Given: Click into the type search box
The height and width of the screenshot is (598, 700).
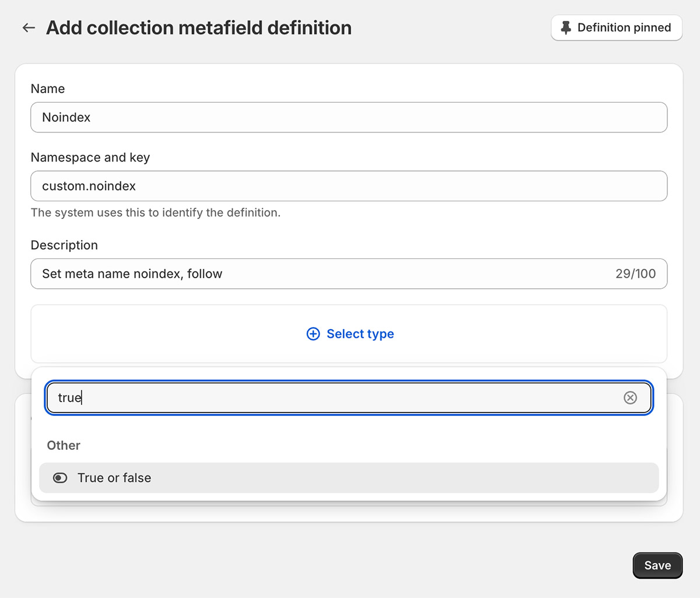Looking at the screenshot, I should (x=338, y=398).
